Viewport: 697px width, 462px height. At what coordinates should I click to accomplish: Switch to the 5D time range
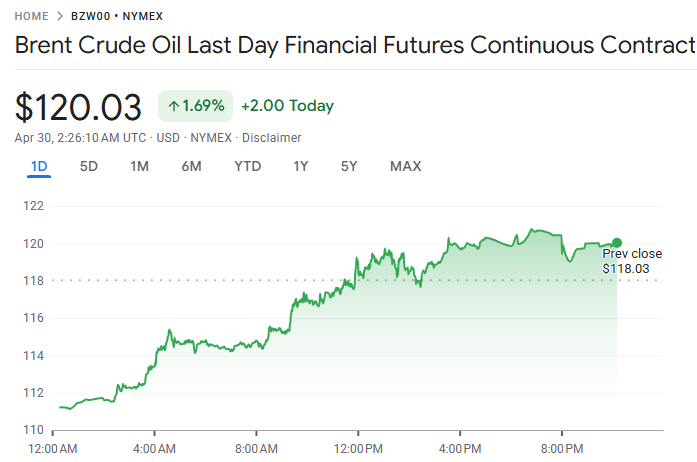89,166
